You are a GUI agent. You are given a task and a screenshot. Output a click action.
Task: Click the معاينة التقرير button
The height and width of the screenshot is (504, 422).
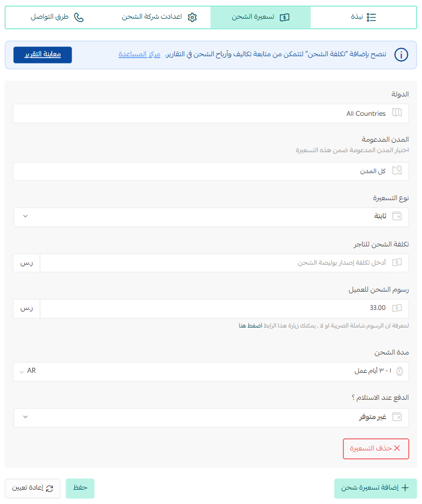(x=43, y=55)
